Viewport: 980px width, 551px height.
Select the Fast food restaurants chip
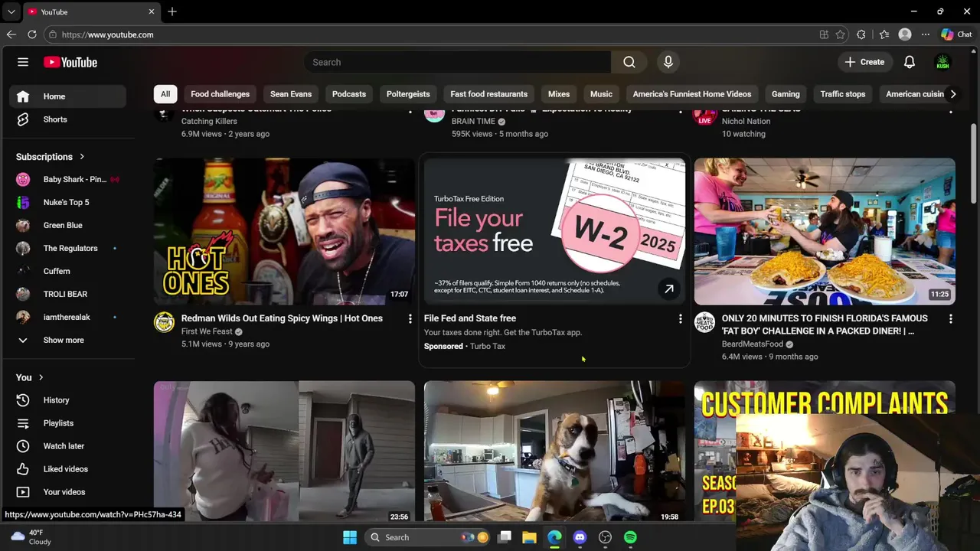click(488, 94)
